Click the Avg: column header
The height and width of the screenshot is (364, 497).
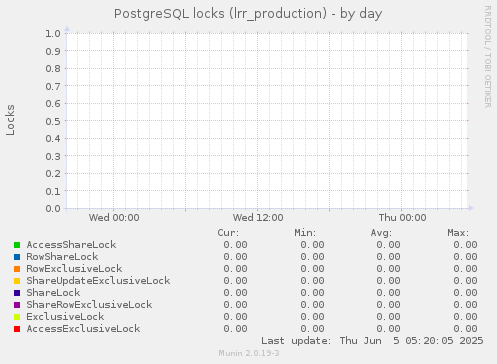click(381, 233)
